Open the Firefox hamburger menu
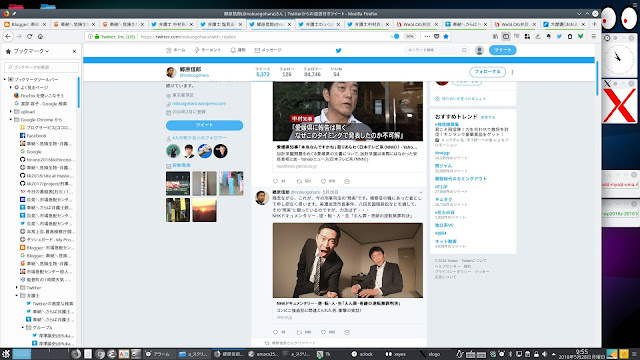The image size is (640, 360). (x=593, y=36)
